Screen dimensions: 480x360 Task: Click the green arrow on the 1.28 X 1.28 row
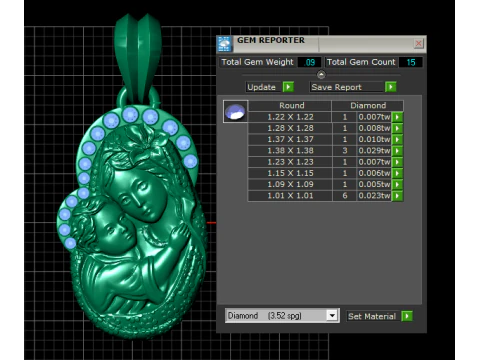pyautogui.click(x=397, y=128)
